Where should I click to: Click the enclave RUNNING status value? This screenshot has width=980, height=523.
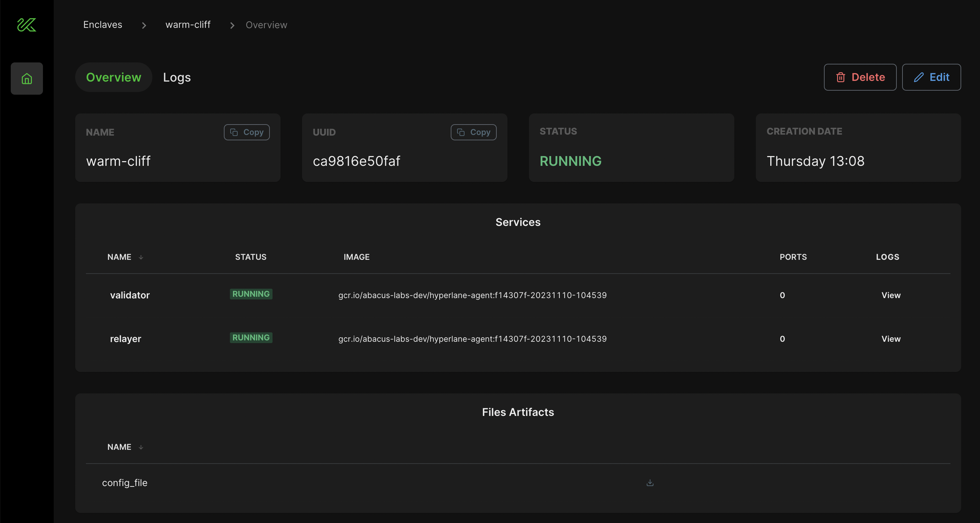(x=570, y=161)
